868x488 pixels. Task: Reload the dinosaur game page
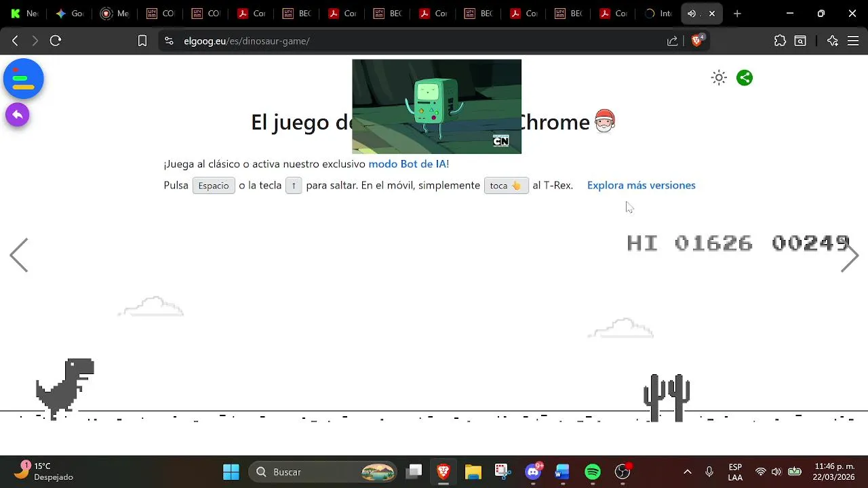point(56,41)
